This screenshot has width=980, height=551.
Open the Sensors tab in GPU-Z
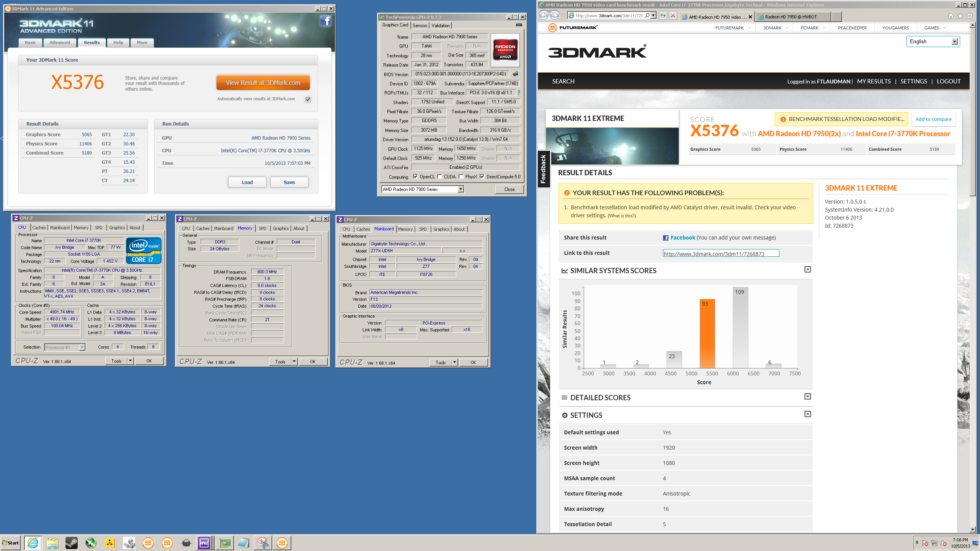tap(420, 26)
